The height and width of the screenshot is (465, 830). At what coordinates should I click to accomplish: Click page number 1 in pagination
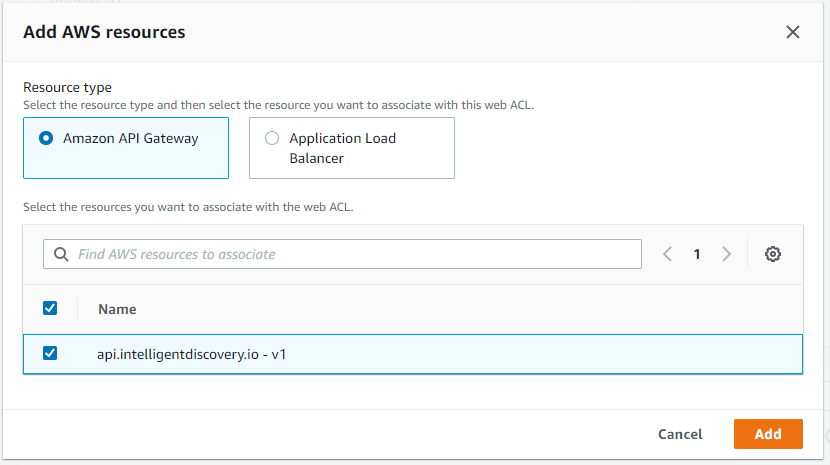click(x=697, y=254)
